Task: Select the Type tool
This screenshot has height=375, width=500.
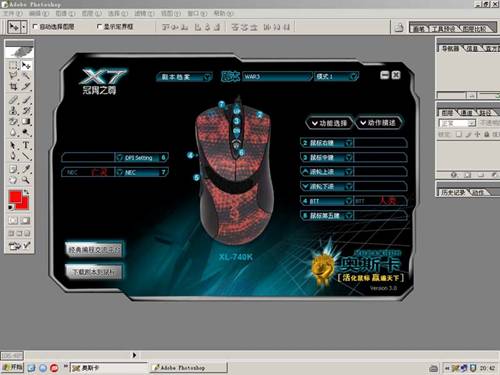Action: [x=26, y=145]
